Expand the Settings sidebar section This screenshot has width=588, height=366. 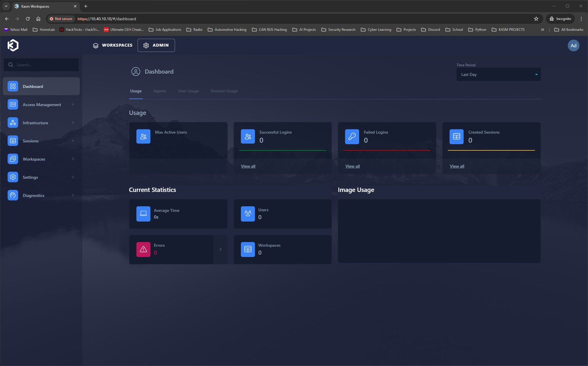(72, 177)
